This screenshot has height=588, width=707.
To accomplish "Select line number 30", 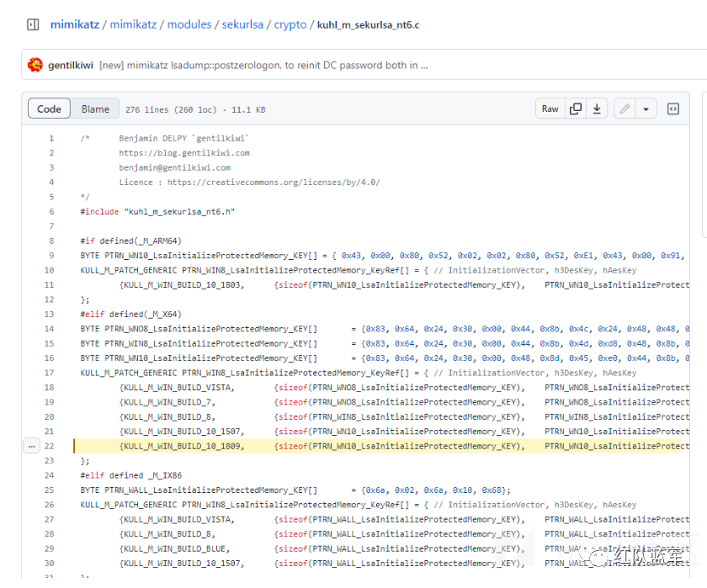I will tap(49, 564).
